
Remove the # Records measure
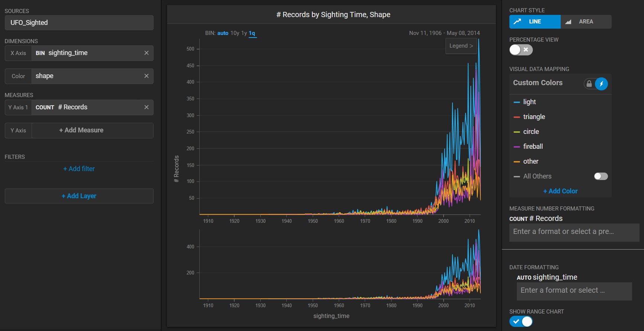tap(146, 107)
